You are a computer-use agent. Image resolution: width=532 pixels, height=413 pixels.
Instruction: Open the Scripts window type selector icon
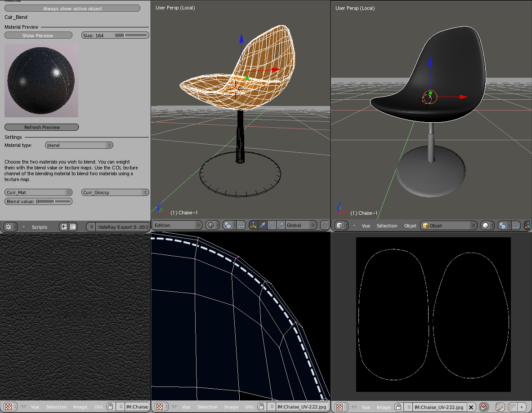coord(10,227)
